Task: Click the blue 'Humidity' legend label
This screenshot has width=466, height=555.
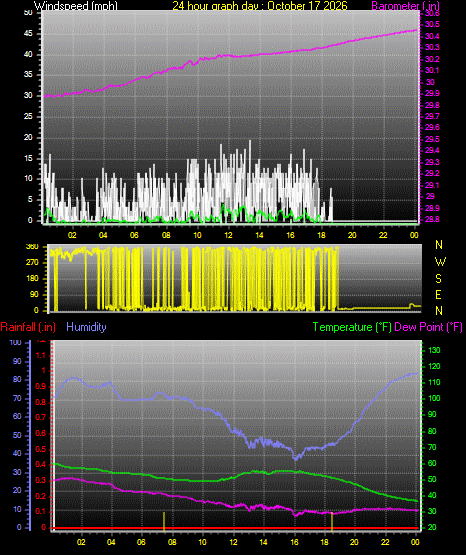Action: [86, 327]
